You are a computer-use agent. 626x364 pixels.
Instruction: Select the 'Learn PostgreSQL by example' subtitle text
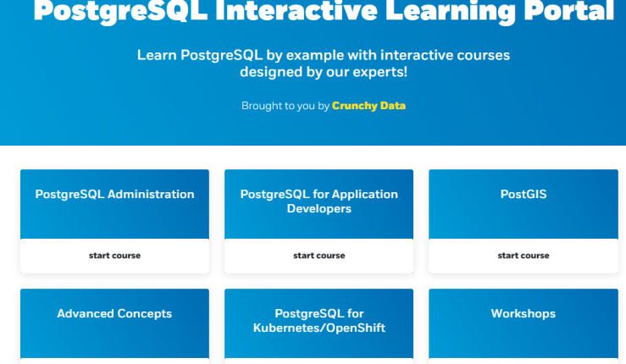324,63
